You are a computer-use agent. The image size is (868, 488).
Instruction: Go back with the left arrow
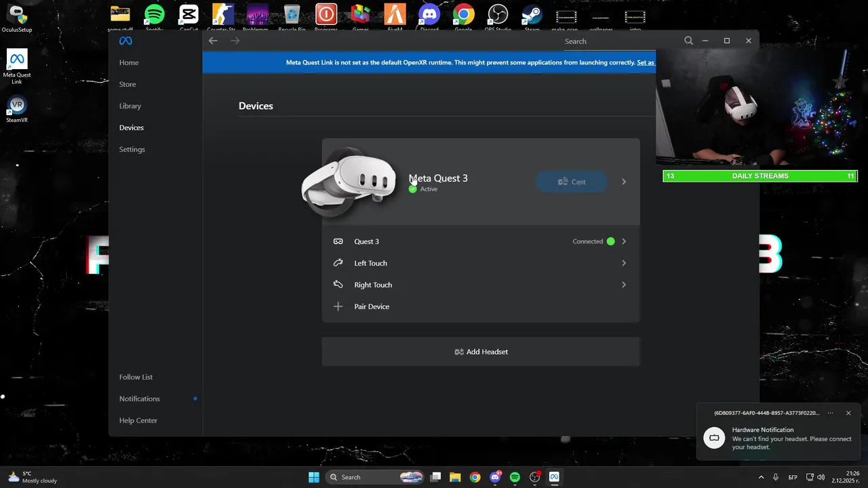point(213,41)
